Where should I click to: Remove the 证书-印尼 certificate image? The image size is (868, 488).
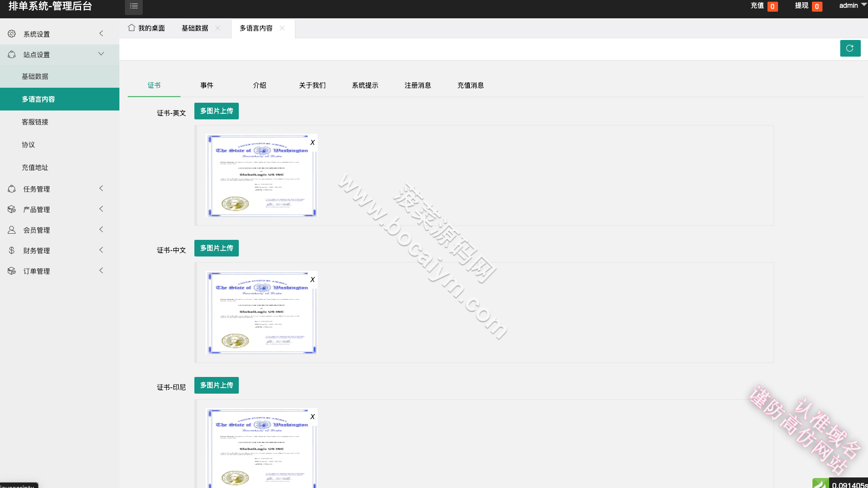313,417
